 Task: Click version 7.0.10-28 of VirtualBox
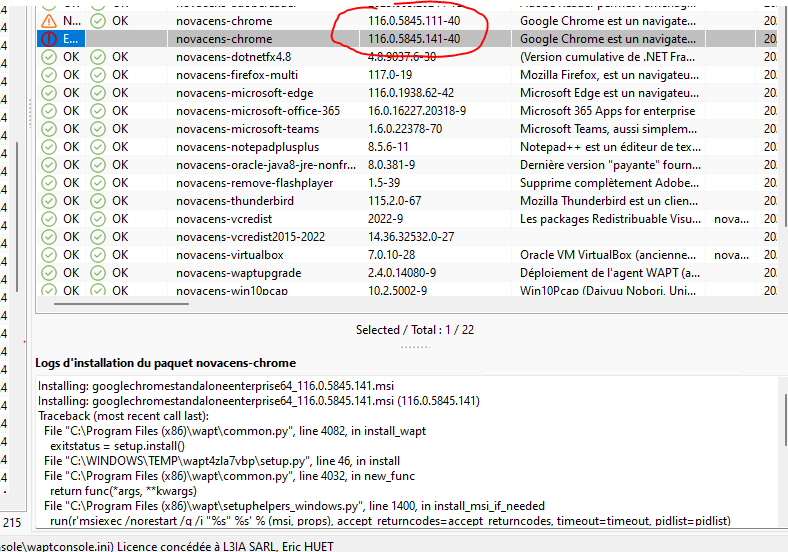(x=391, y=255)
